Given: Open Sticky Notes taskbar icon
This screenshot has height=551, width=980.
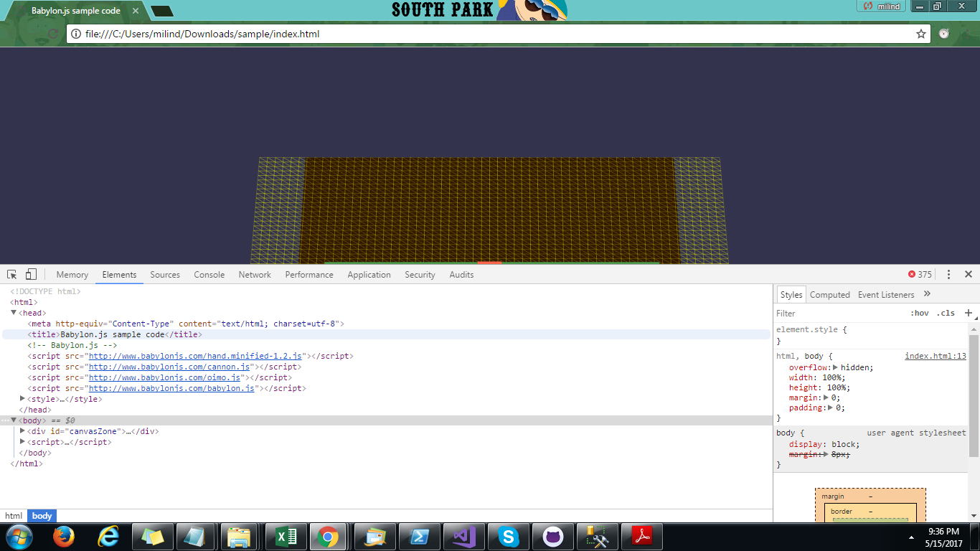Looking at the screenshot, I should (154, 537).
